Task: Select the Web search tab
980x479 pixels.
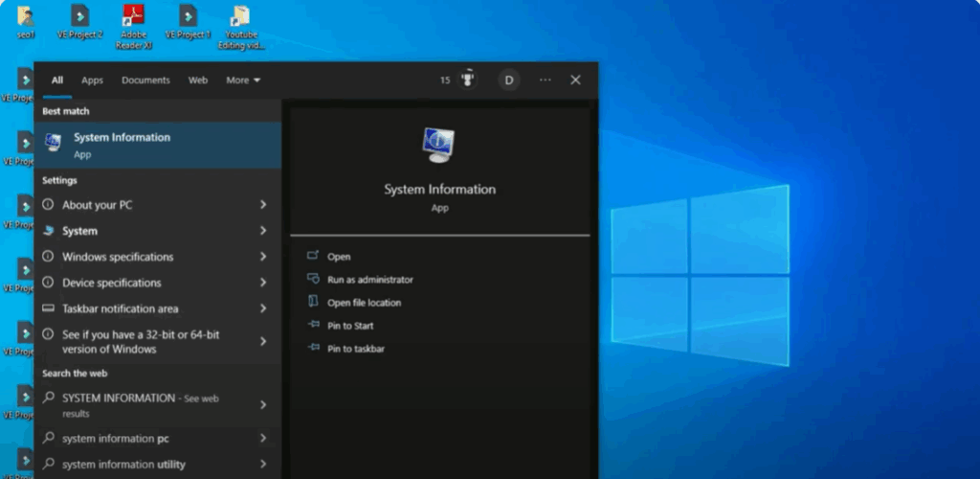Action: pyautogui.click(x=198, y=80)
